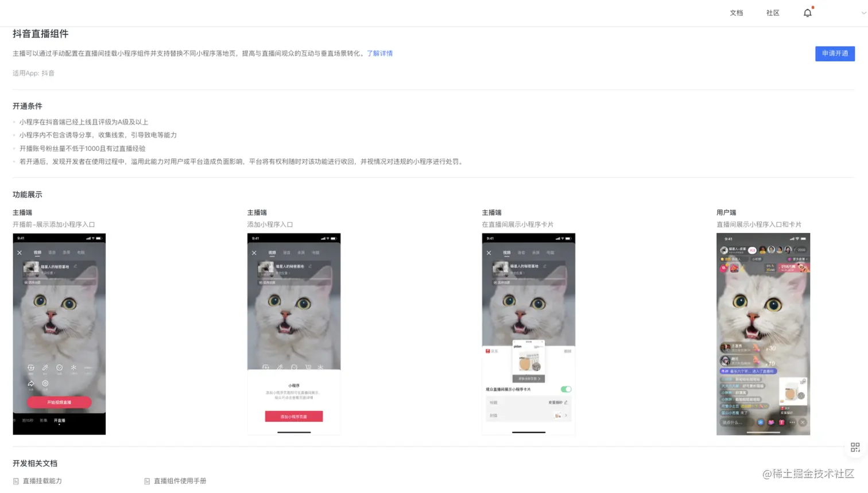Click the document icon beside 直播组件使用手册
This screenshot has height=493, width=868.
[x=147, y=482]
